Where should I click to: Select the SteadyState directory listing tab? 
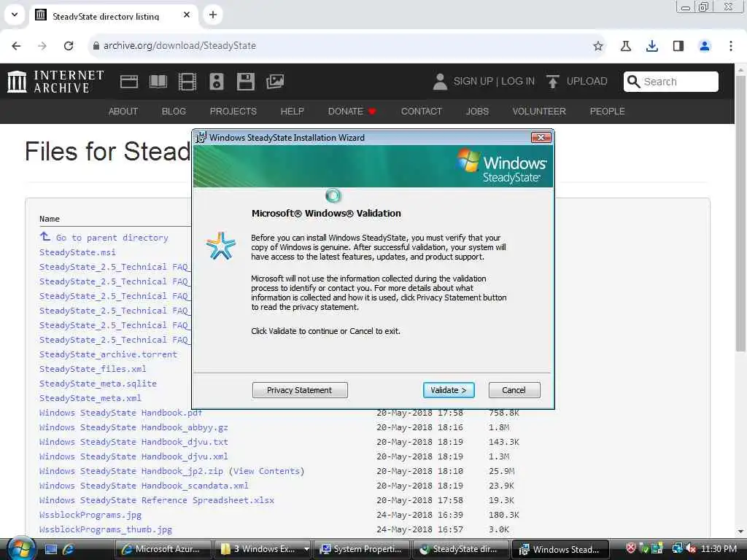tap(114, 16)
